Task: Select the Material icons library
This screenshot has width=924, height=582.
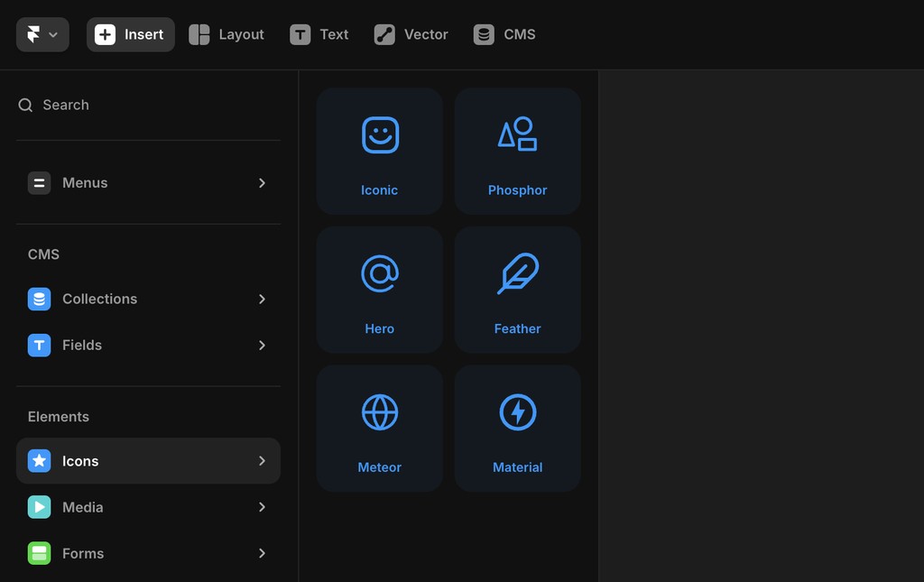Action: tap(517, 428)
